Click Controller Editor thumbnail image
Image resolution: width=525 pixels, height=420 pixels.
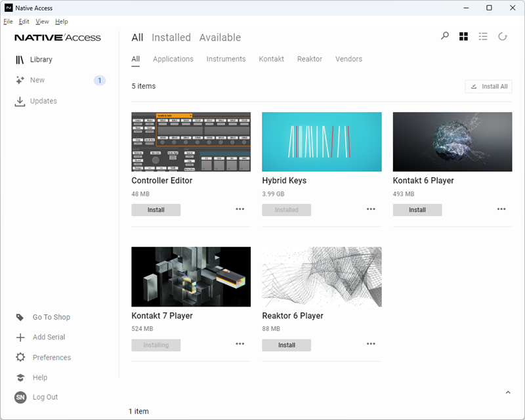point(191,142)
